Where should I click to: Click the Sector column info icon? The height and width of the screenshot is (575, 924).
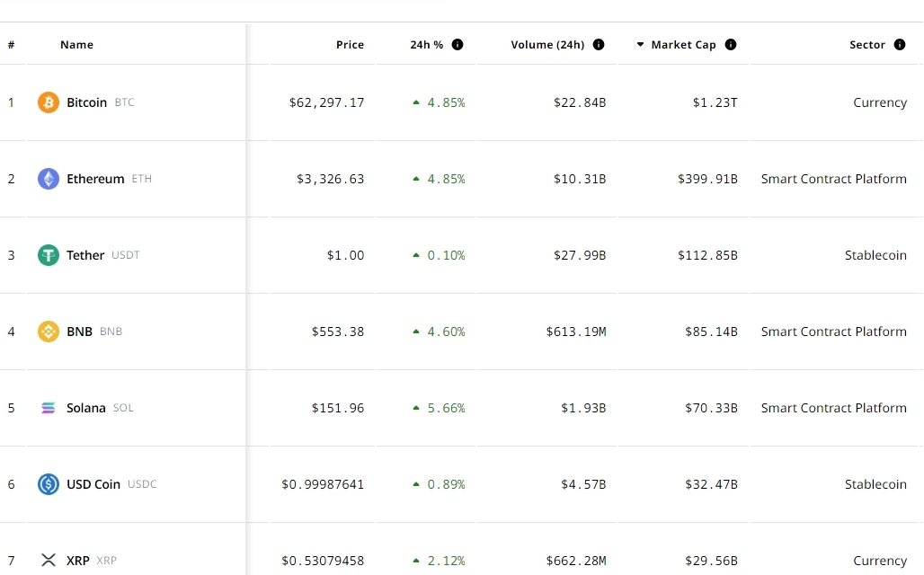click(900, 45)
